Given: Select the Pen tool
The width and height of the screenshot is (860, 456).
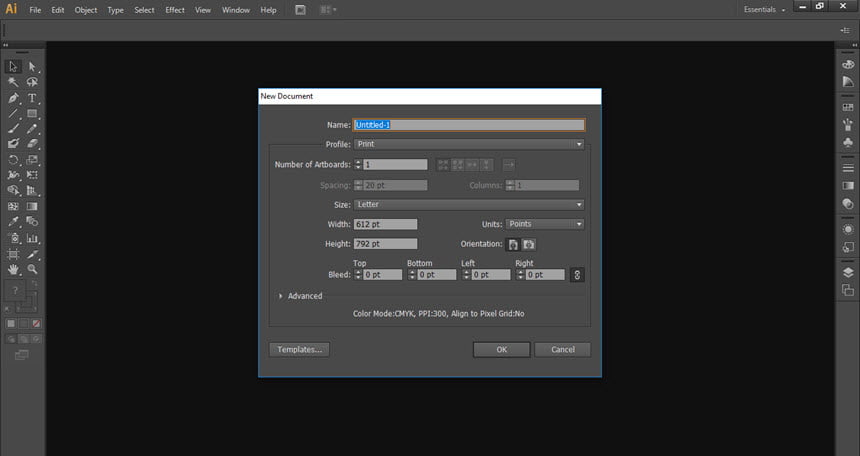Looking at the screenshot, I should [13, 98].
